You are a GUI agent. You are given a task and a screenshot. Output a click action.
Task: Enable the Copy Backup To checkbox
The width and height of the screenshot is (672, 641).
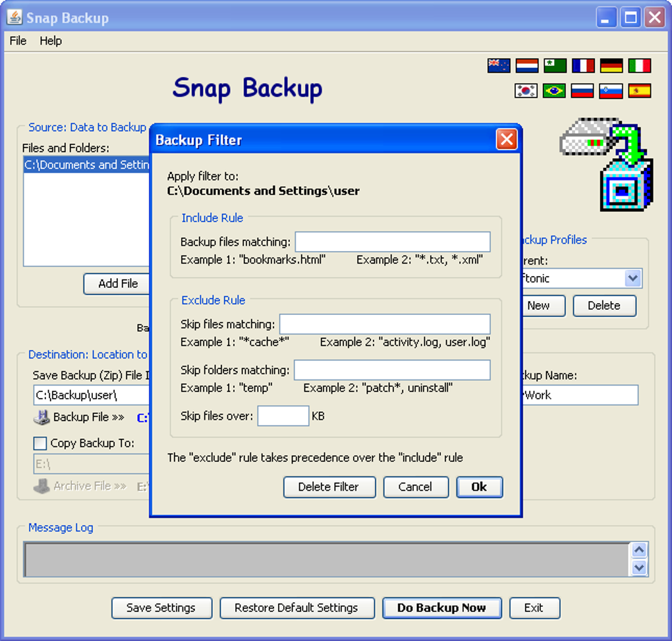[40, 443]
